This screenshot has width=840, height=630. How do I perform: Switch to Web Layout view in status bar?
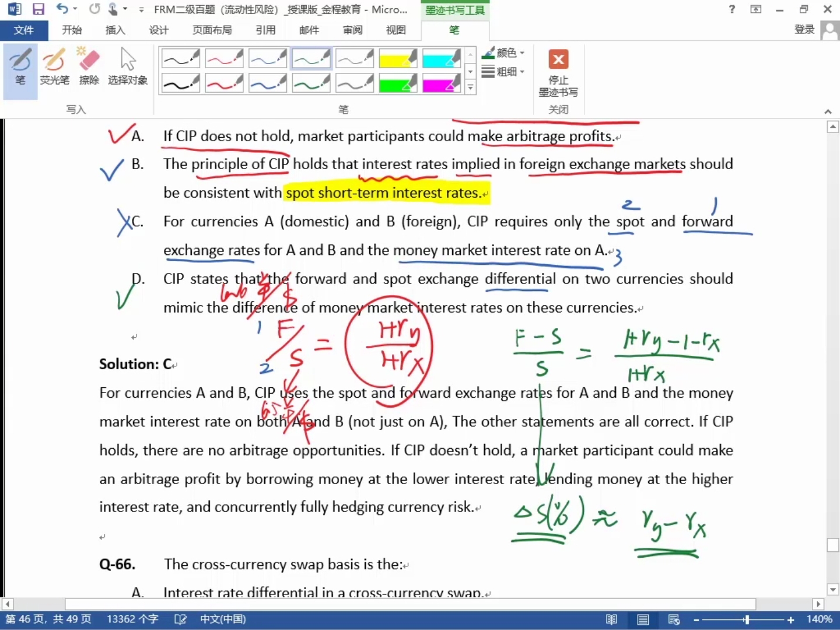[x=674, y=619]
